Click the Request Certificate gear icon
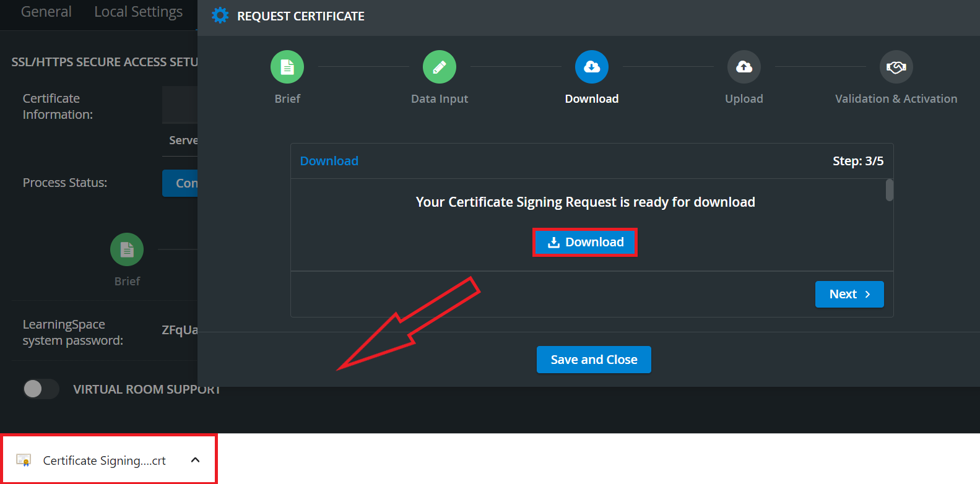 point(220,15)
